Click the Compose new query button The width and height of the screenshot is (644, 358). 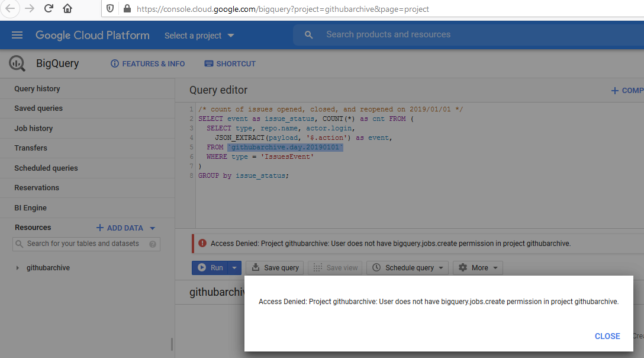627,91
